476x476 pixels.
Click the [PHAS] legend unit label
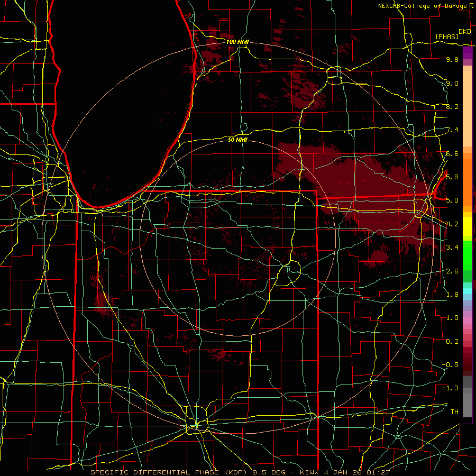pos(447,36)
